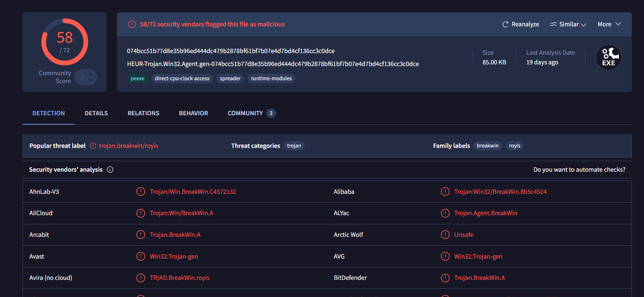
Task: Click the info icon beside Security vendors' analysis
Action: coord(110,170)
